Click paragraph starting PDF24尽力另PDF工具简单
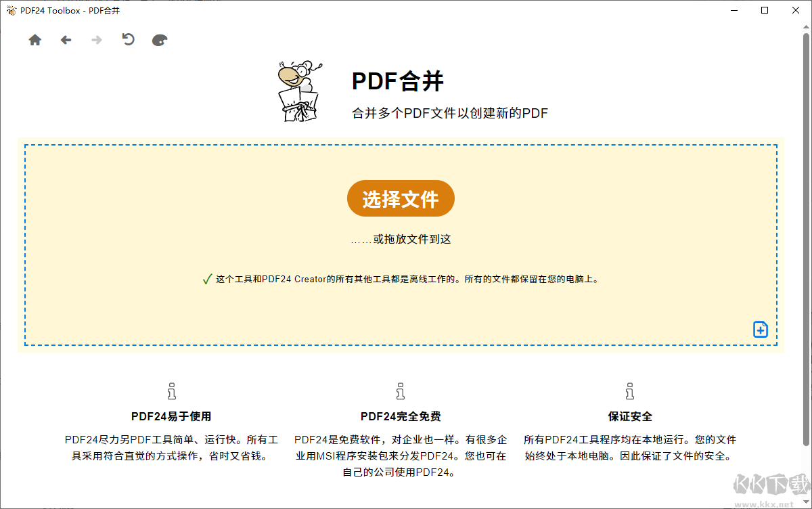Image resolution: width=812 pixels, height=509 pixels. tap(171, 447)
